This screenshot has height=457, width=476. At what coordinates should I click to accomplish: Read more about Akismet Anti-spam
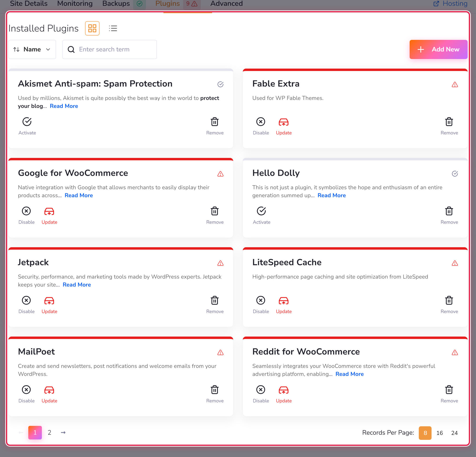(64, 106)
